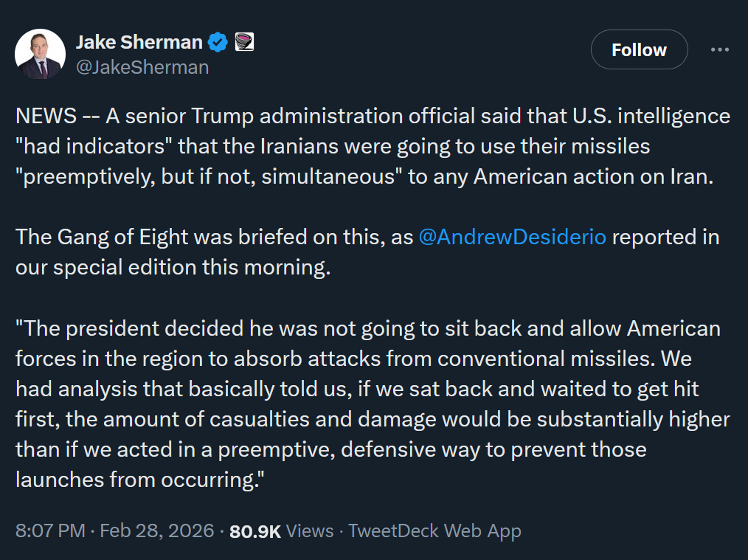Click the Views label
This screenshot has height=560, width=748.
(308, 530)
